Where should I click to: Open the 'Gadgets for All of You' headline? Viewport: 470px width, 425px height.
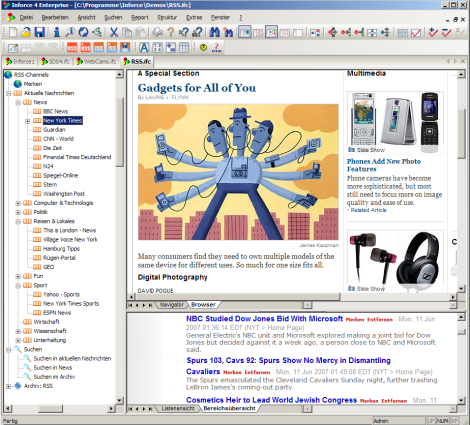197,88
